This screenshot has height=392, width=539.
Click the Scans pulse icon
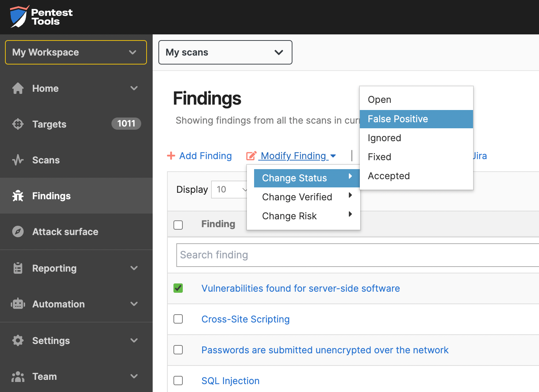click(18, 160)
